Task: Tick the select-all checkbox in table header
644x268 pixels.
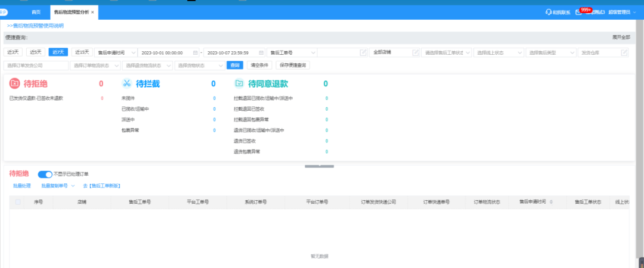Action: point(18,202)
